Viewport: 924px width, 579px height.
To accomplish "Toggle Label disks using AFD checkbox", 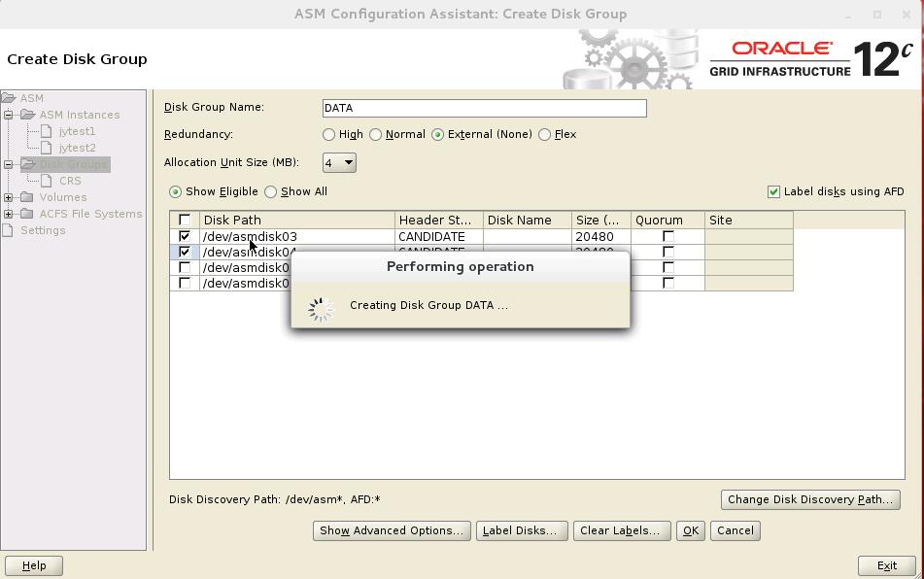I will (x=773, y=191).
